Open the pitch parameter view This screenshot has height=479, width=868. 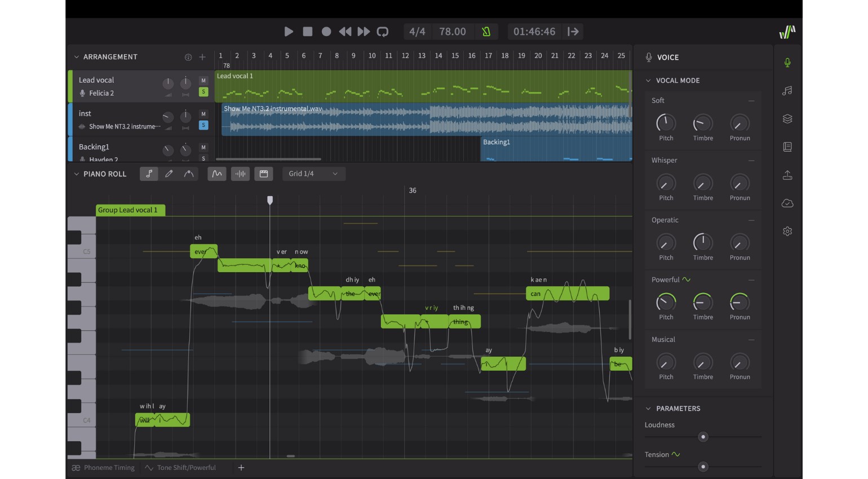pos(216,174)
